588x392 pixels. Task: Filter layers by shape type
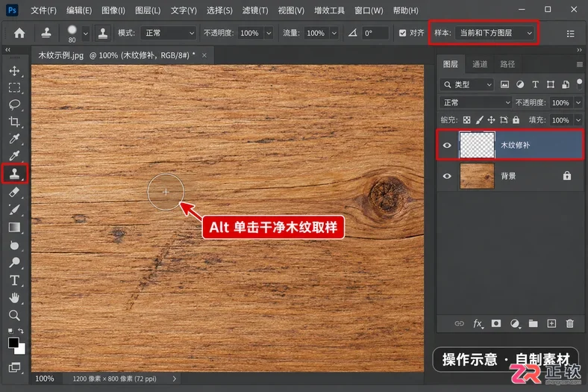click(x=550, y=84)
